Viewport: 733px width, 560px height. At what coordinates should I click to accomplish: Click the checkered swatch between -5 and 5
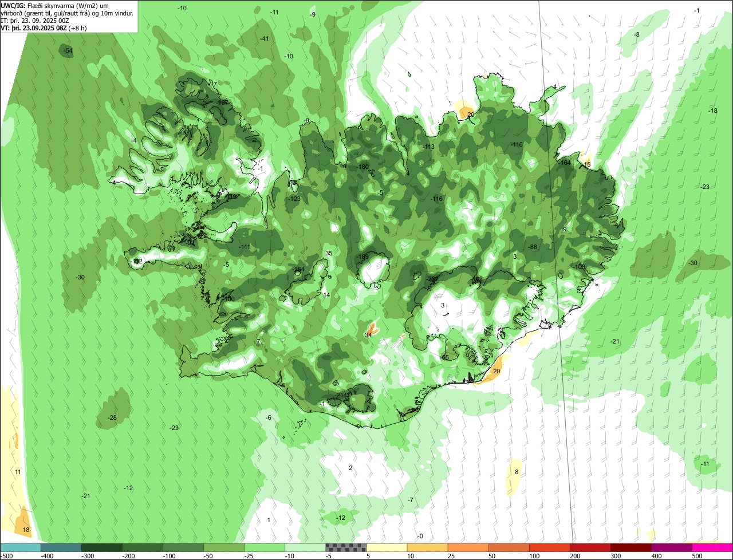coord(346,547)
